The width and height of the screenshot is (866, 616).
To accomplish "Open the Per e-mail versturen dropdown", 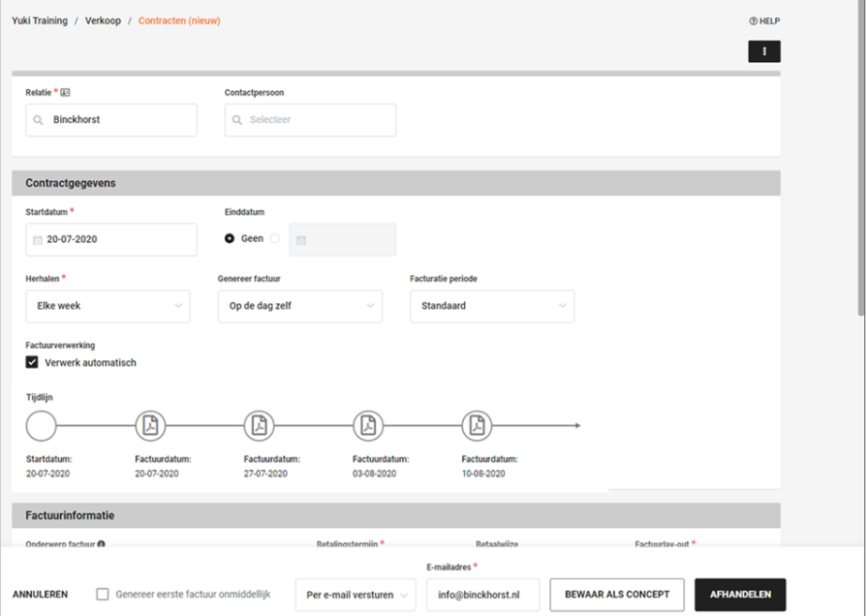I will point(356,595).
